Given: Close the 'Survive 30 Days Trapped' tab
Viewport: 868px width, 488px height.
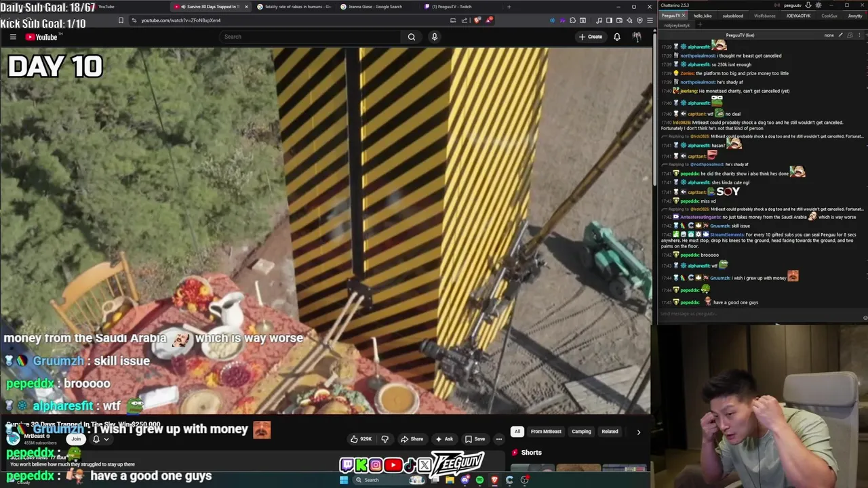Looking at the screenshot, I should (246, 7).
